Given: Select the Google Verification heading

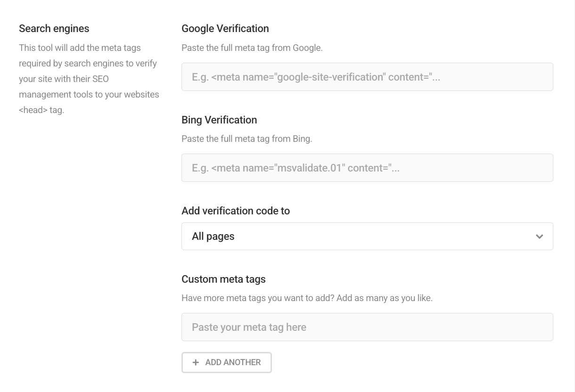Looking at the screenshot, I should [x=225, y=28].
